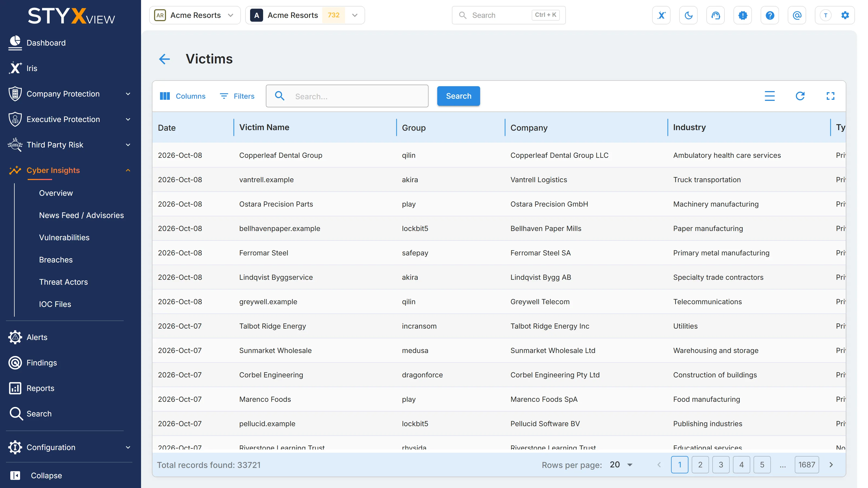Viewport: 868px width, 488px height.
Task: Open IOC Files submenu item
Action: (55, 304)
